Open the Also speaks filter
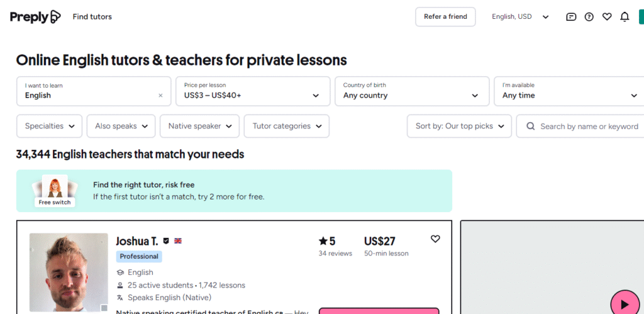Viewport: 644px width, 314px height. point(121,126)
